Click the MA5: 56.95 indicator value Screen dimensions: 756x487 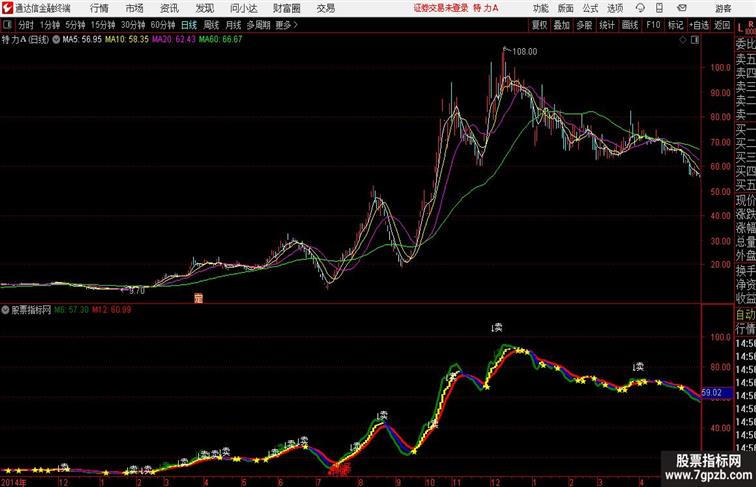82,40
